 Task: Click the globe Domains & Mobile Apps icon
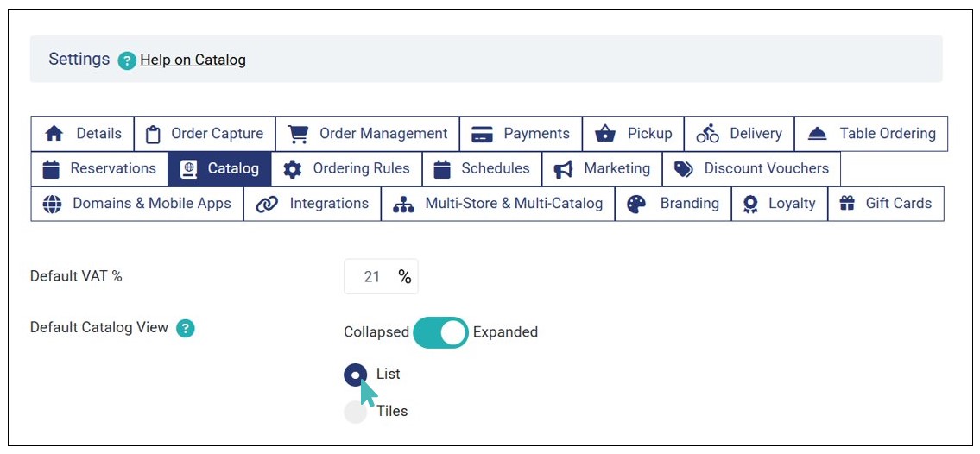click(x=52, y=204)
